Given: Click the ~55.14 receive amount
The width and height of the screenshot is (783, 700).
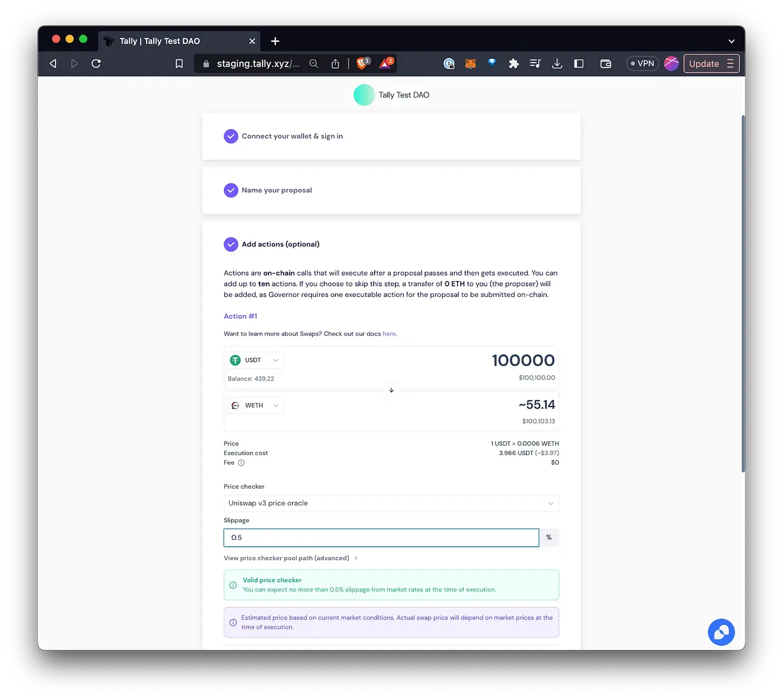Looking at the screenshot, I should click(536, 405).
